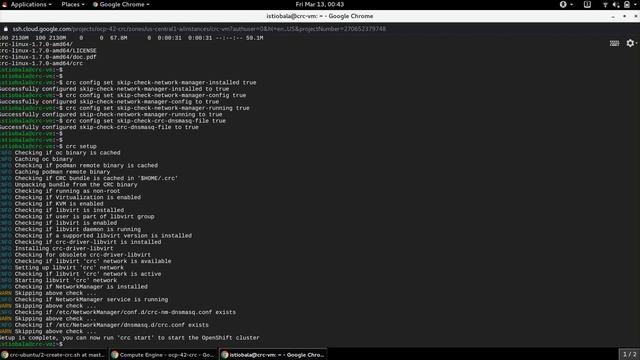Open the Google Chrome app menu

point(121,4)
